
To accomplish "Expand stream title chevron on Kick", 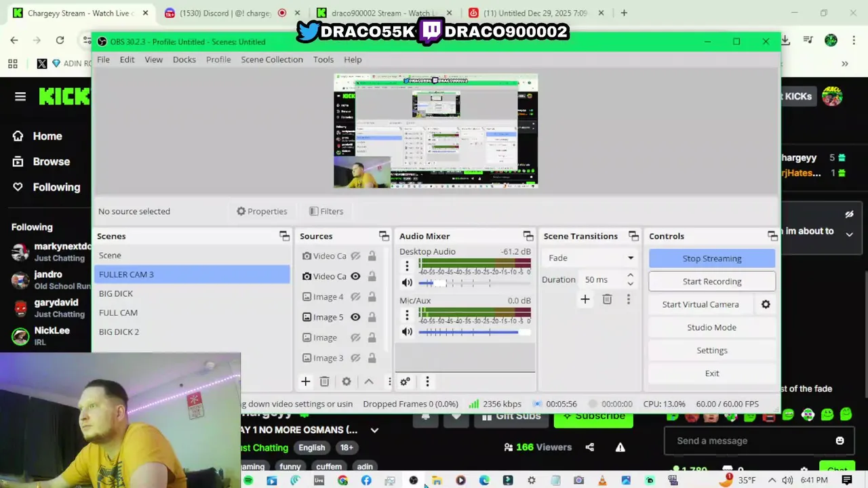I will tap(374, 430).
